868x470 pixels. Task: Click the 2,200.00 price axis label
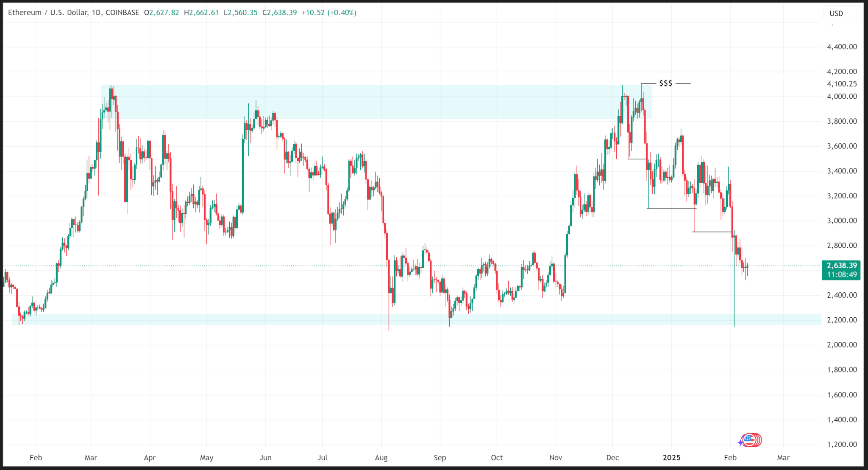[842, 320]
